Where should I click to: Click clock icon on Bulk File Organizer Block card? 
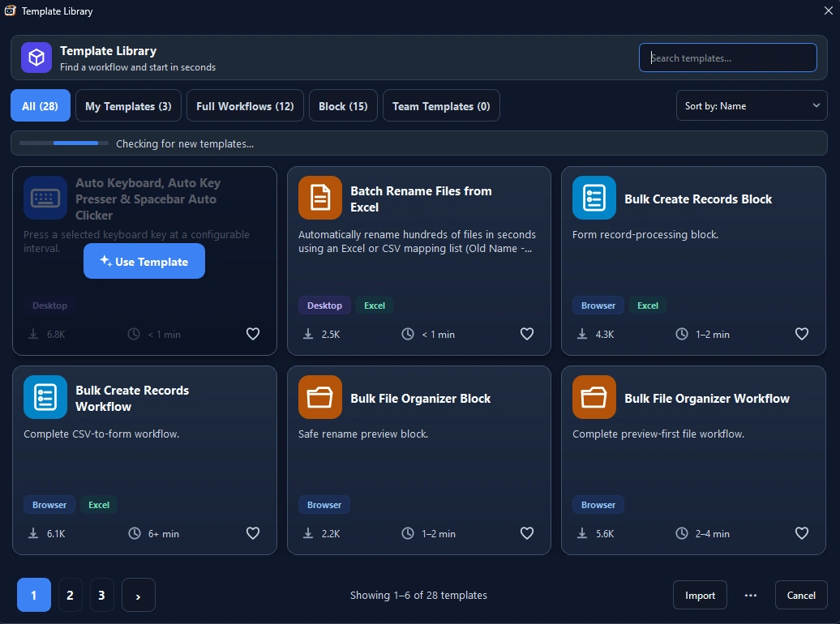coord(408,533)
